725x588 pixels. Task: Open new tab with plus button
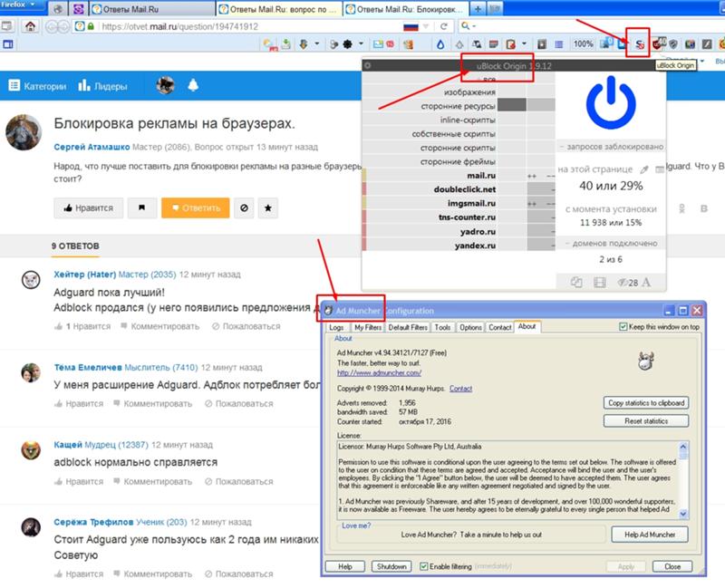coord(478,8)
